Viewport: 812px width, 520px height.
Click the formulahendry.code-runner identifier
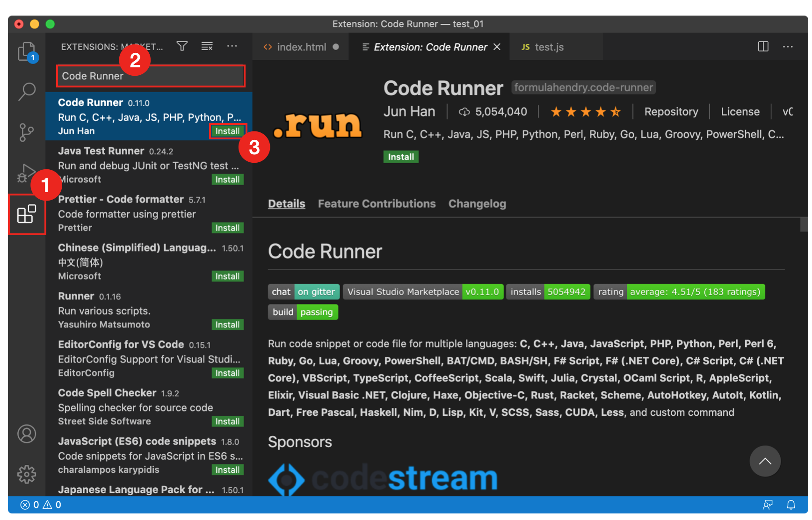coord(583,87)
